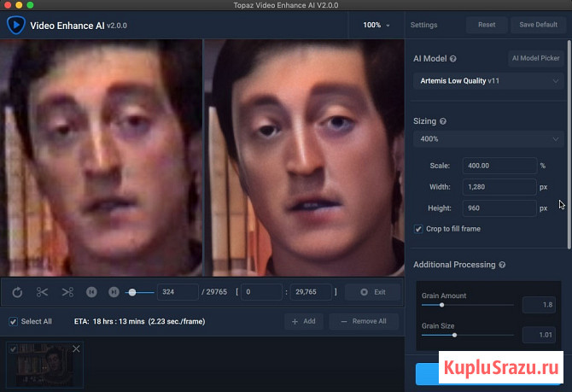The height and width of the screenshot is (392, 572).
Task: Click the settings panel scrollbar
Action: tap(569, 144)
